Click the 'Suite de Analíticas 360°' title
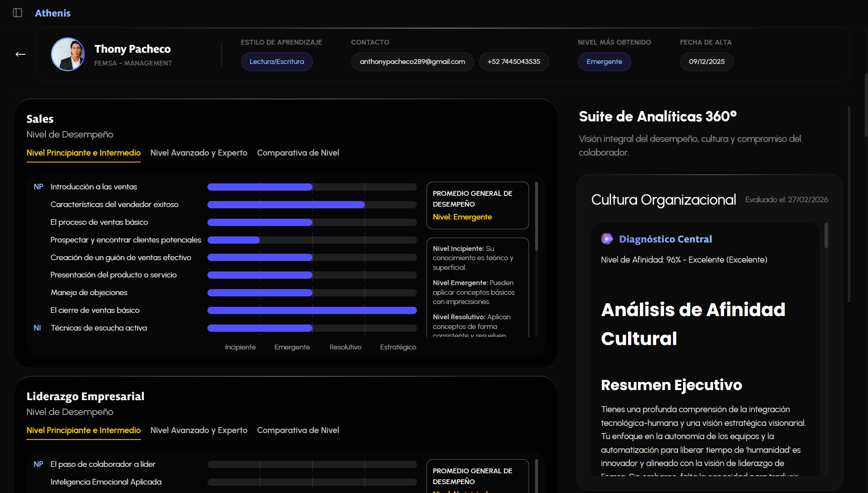868x493 pixels. pos(658,117)
